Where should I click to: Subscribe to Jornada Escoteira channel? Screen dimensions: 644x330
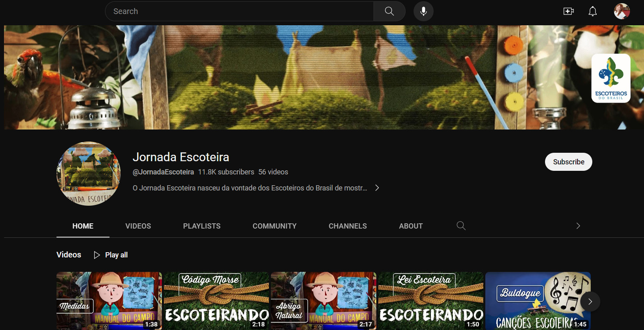pos(568,162)
